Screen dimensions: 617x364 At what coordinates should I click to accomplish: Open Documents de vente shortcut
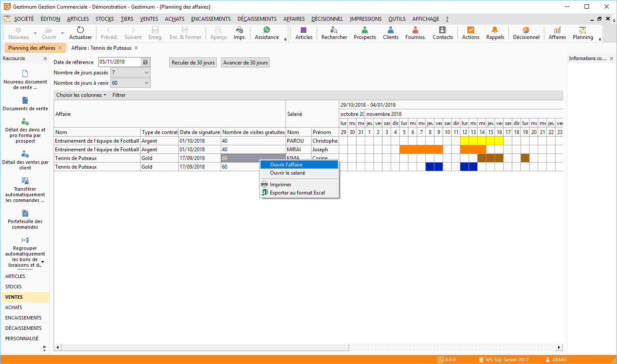tap(25, 104)
